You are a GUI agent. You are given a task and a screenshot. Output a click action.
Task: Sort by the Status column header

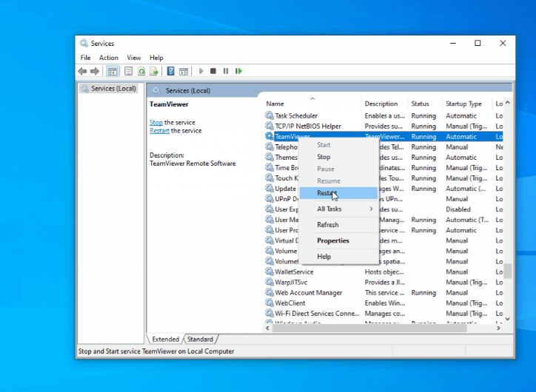click(424, 104)
